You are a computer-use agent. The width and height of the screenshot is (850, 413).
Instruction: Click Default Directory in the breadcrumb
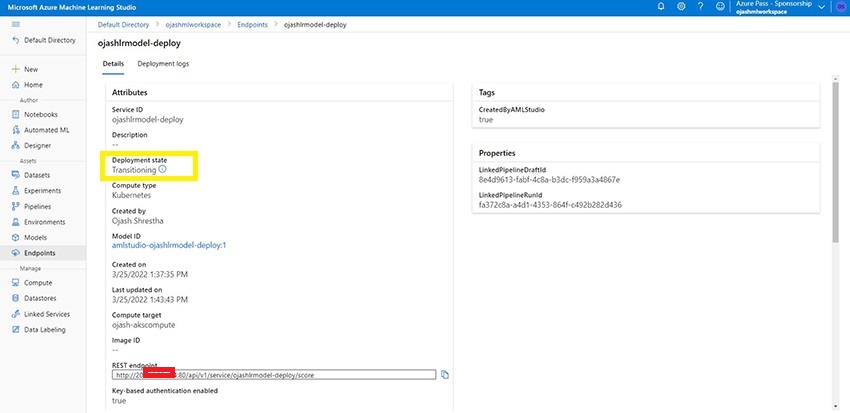tap(123, 25)
